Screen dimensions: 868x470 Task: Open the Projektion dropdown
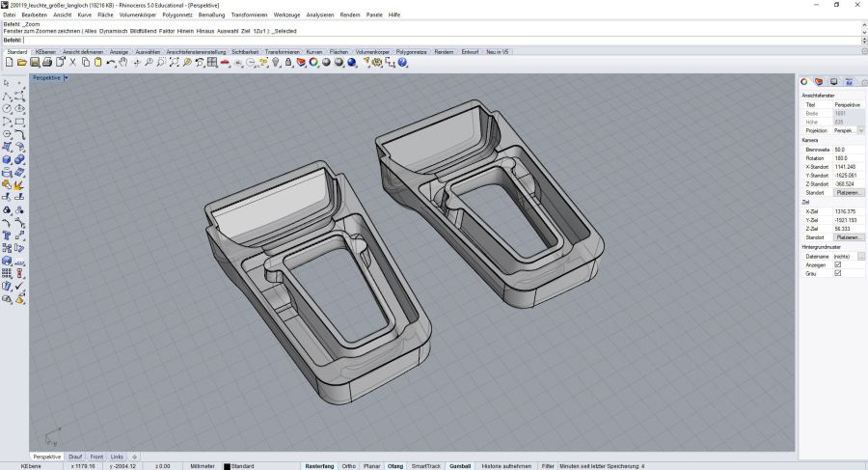click(x=860, y=129)
